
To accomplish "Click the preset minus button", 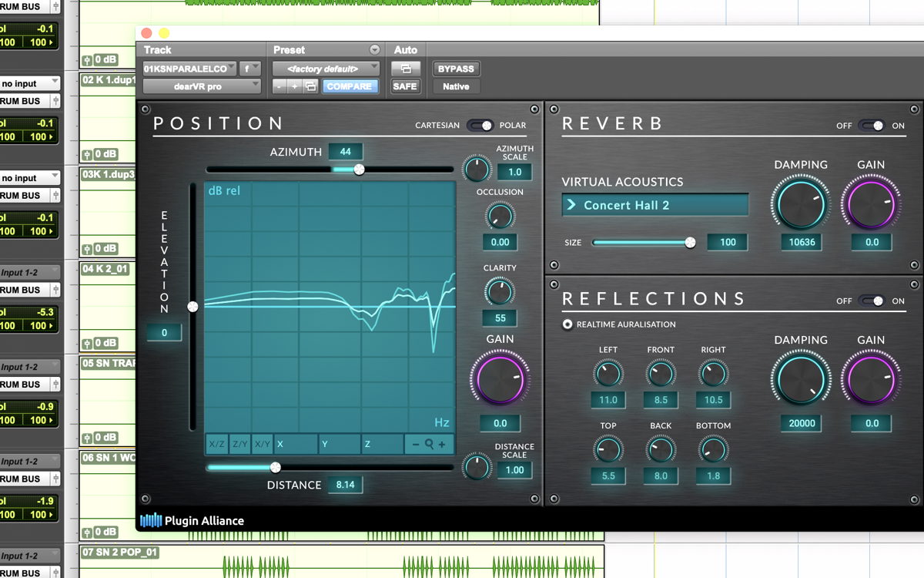I will point(280,86).
